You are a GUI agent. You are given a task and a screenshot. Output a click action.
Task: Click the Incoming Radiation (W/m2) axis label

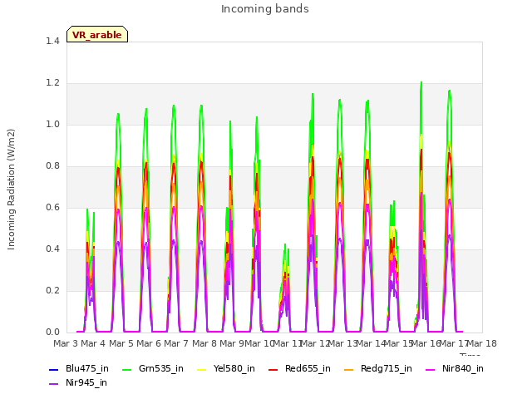[11, 190]
